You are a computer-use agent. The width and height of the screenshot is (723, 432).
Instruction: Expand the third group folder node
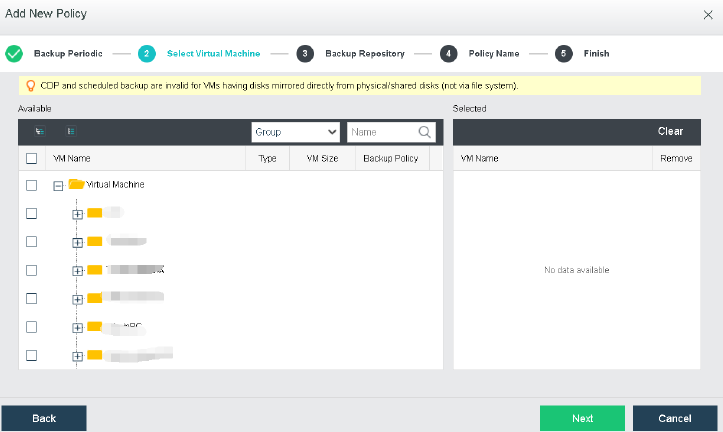(77, 271)
